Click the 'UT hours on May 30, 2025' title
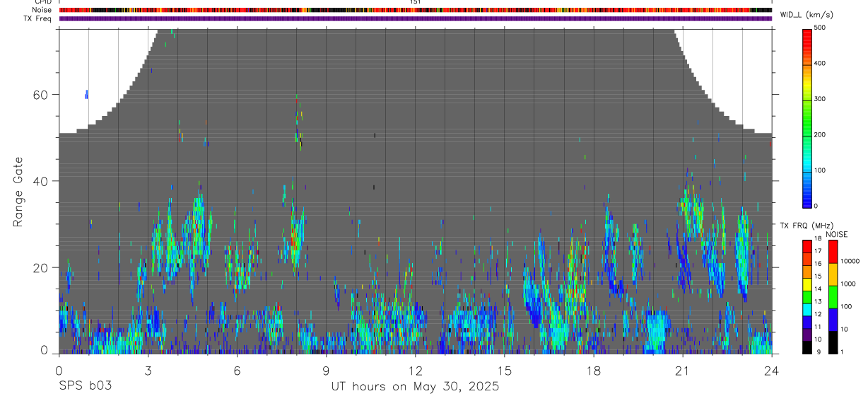This screenshot has height=401, width=868. [415, 387]
